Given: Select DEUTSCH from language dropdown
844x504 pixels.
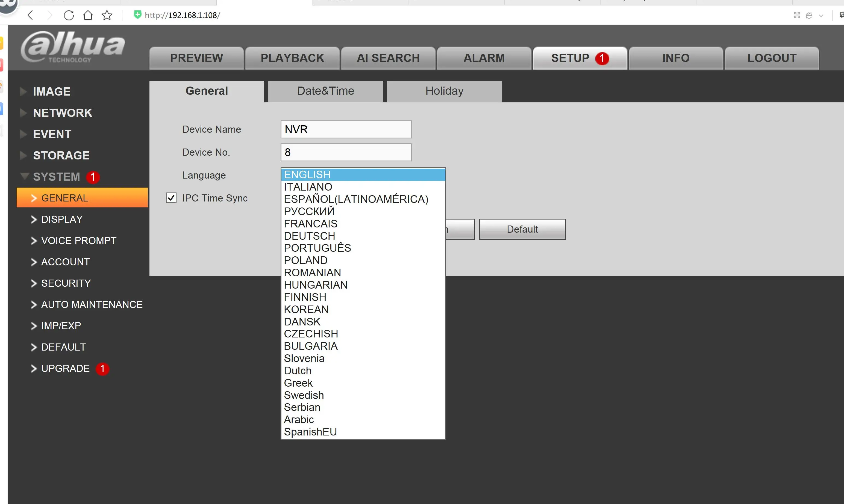Looking at the screenshot, I should tap(309, 236).
